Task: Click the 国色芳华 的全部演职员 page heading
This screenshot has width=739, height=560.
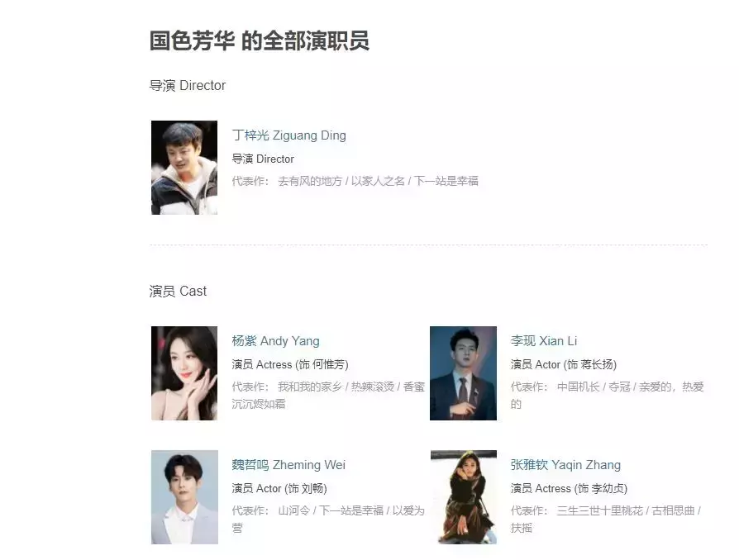Action: tap(260, 40)
